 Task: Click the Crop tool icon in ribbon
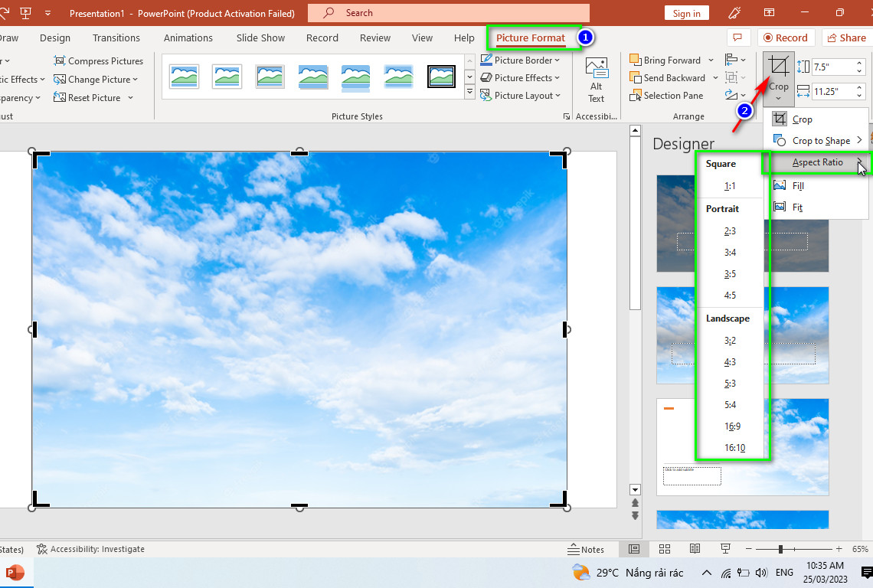tap(778, 67)
